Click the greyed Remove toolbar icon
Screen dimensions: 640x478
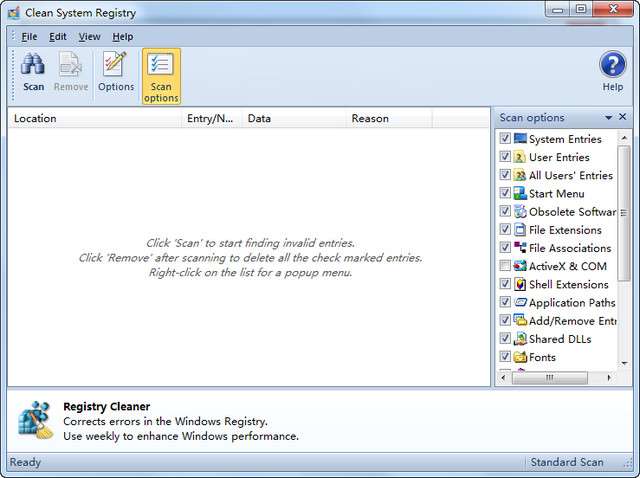click(x=71, y=64)
